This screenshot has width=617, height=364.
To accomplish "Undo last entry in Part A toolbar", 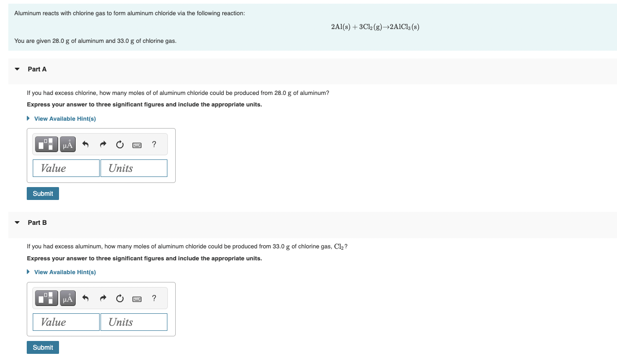I will tap(85, 145).
